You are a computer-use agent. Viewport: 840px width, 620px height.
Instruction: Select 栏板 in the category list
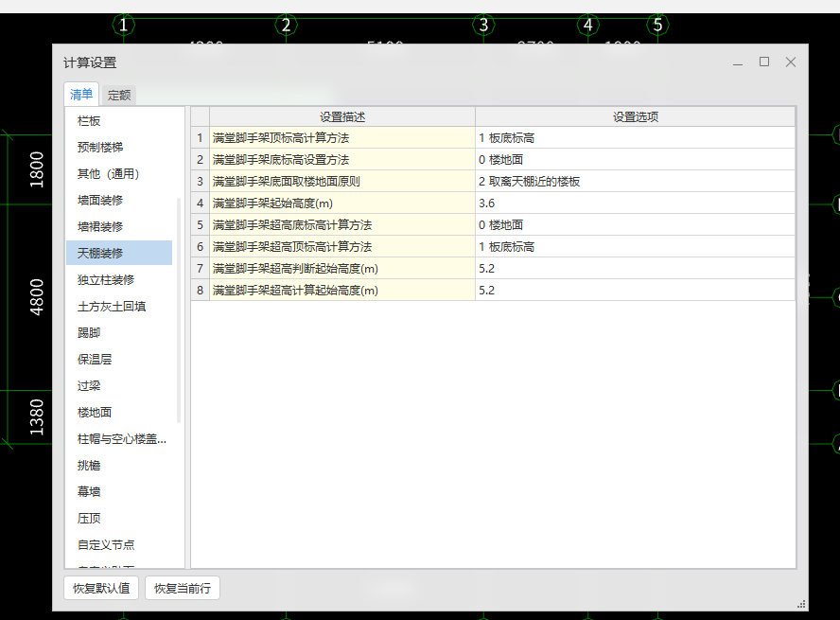point(119,121)
